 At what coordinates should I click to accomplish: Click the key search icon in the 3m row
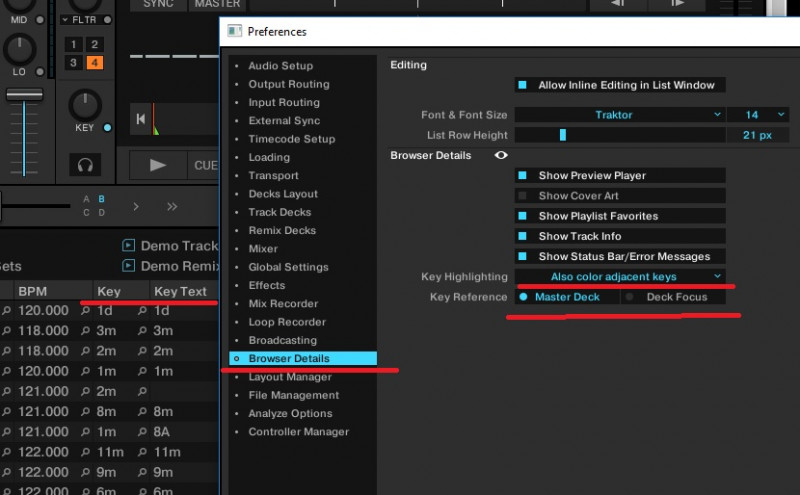point(86,331)
